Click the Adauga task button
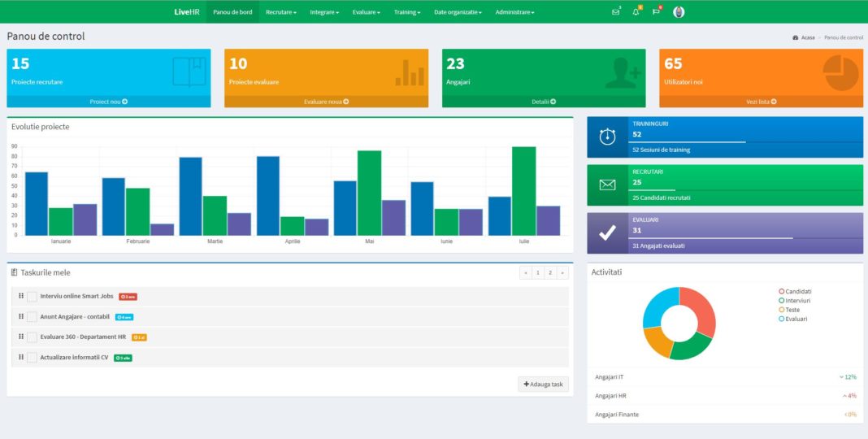This screenshot has height=439, width=868. 543,384
